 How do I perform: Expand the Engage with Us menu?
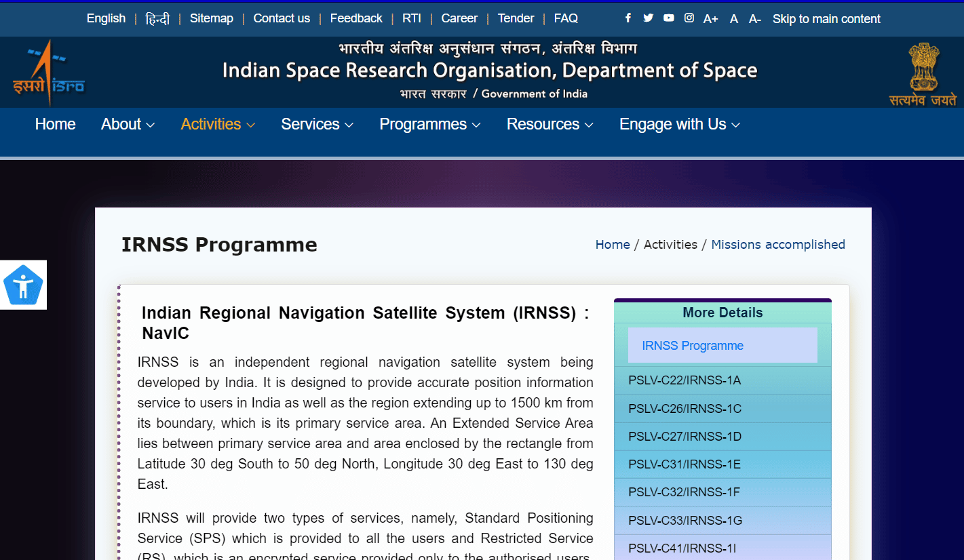click(x=680, y=125)
